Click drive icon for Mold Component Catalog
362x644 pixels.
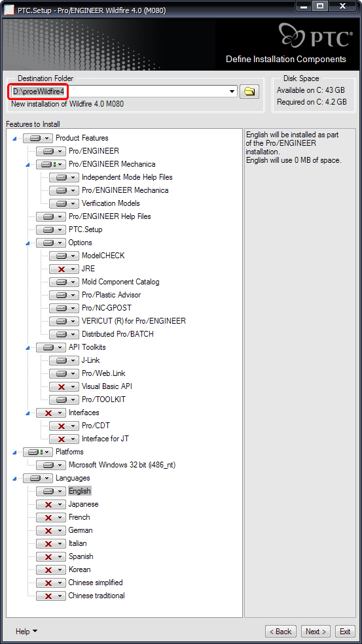click(x=61, y=282)
